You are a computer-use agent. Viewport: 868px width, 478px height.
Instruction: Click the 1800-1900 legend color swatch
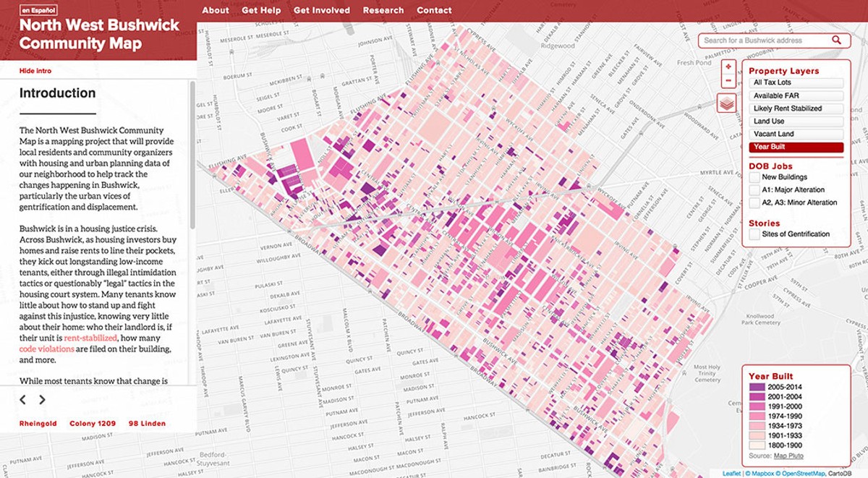(x=756, y=447)
